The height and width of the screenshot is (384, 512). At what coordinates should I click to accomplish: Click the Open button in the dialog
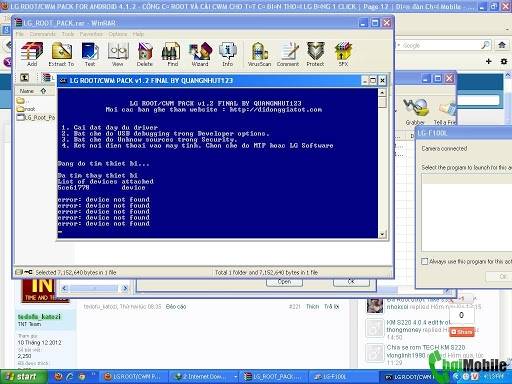tap(284, 282)
